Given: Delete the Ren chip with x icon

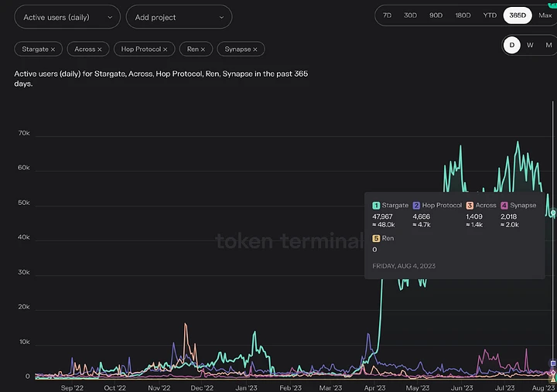Looking at the screenshot, I should click(x=203, y=49).
